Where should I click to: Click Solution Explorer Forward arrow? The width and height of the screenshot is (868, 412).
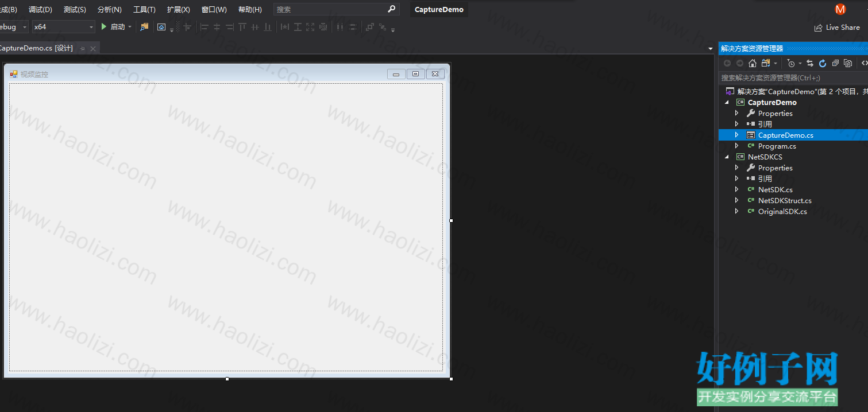(x=740, y=63)
